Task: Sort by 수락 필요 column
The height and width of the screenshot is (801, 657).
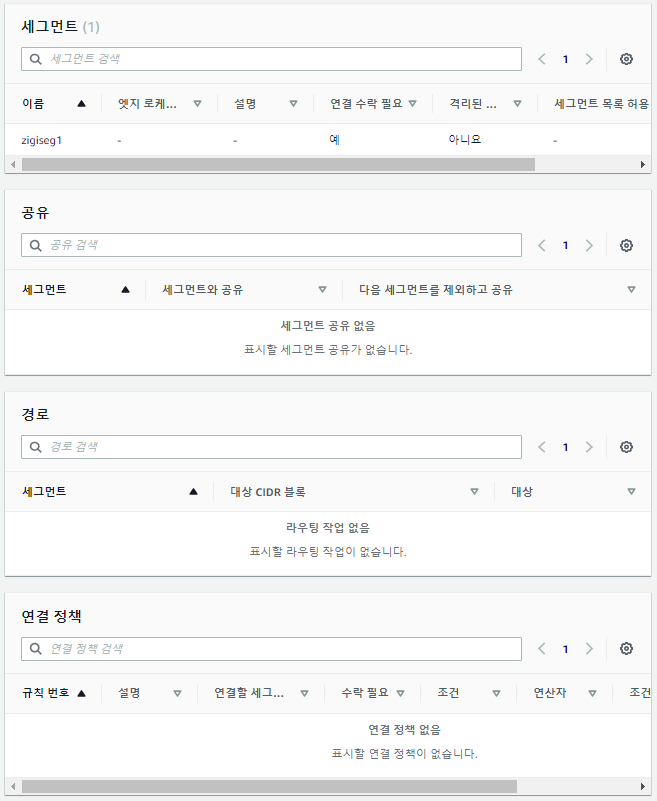Action: tap(372, 693)
